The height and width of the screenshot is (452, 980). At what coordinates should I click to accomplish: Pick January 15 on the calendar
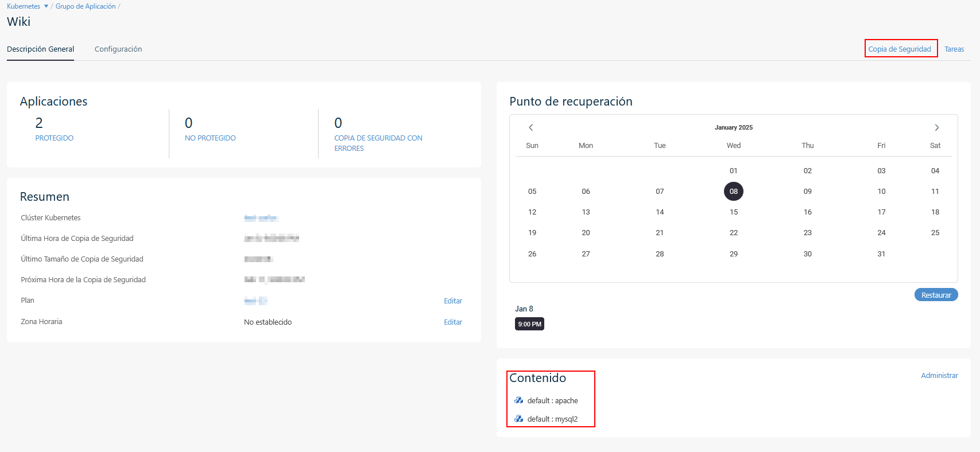733,212
